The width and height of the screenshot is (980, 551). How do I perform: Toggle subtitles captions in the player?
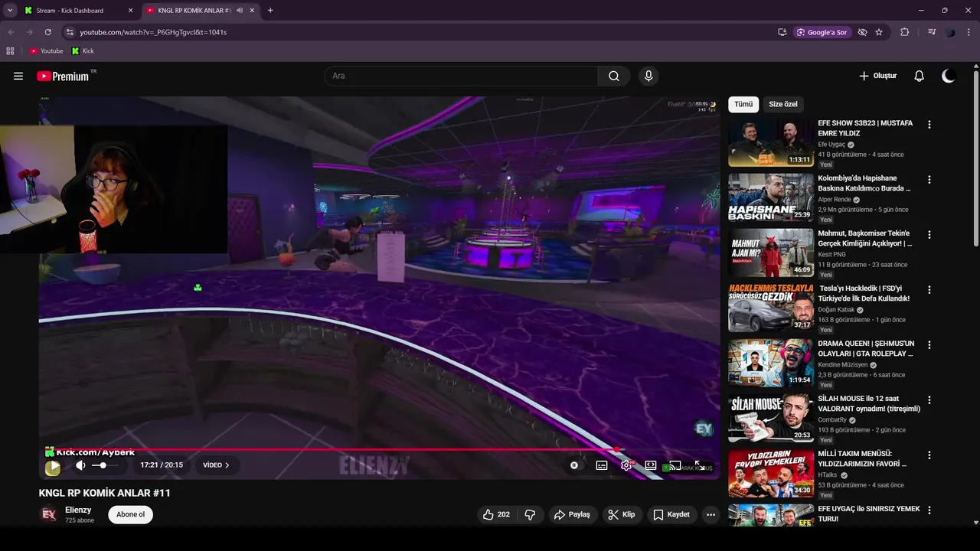tap(602, 465)
